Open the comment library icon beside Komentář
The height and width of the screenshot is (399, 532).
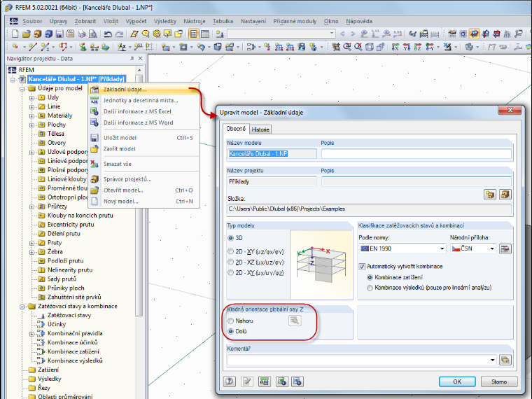pos(505,360)
